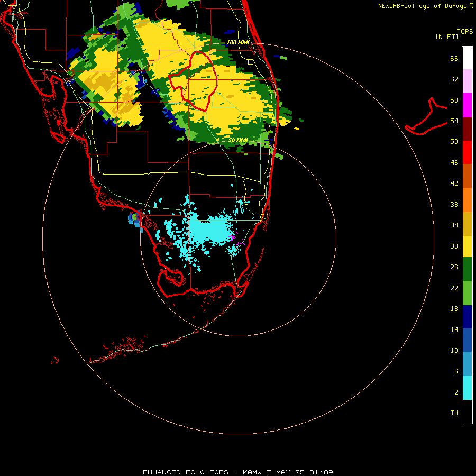Click the magenta 58 K FT legend swatch
The width and height of the screenshot is (476, 476).
467,105
